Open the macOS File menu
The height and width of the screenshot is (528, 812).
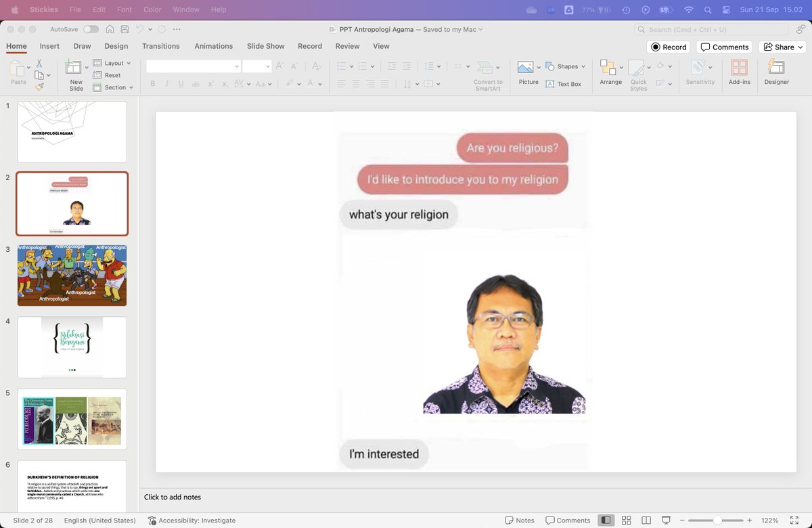tap(75, 9)
